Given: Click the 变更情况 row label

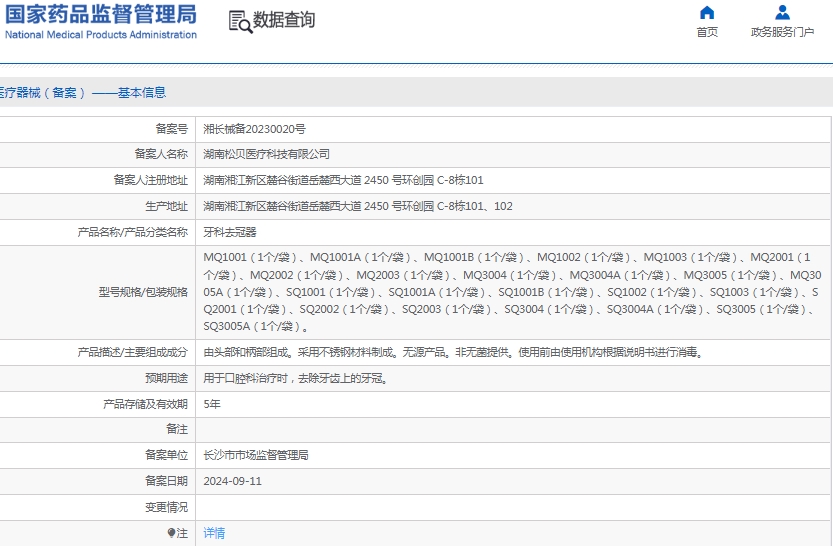Looking at the screenshot, I should point(167,507).
